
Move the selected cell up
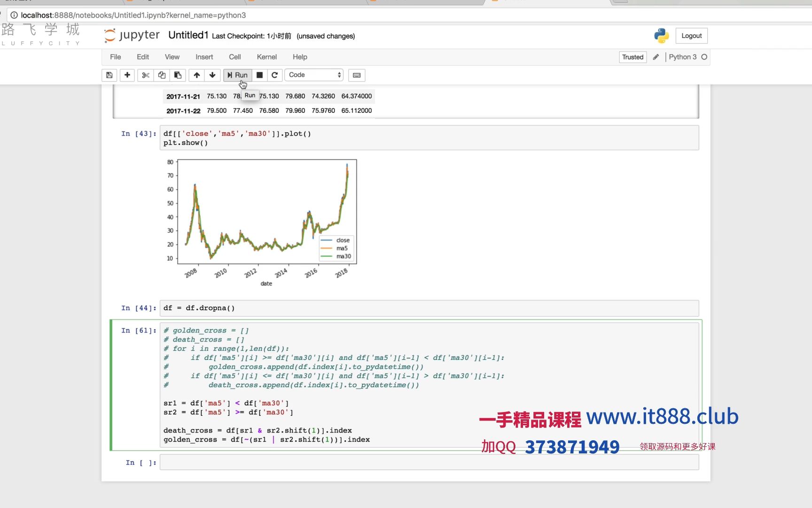pos(196,75)
